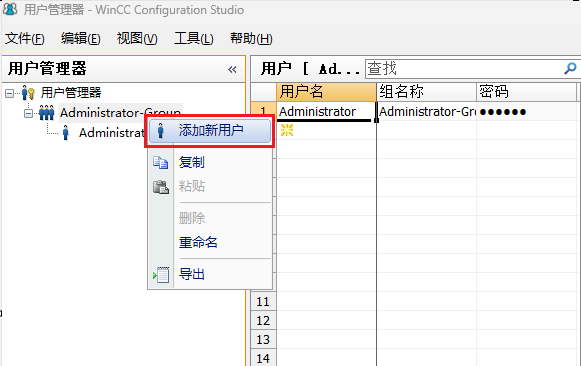The width and height of the screenshot is (581, 366).
Task: Click the export notepad icon in context menu
Action: [x=161, y=274]
